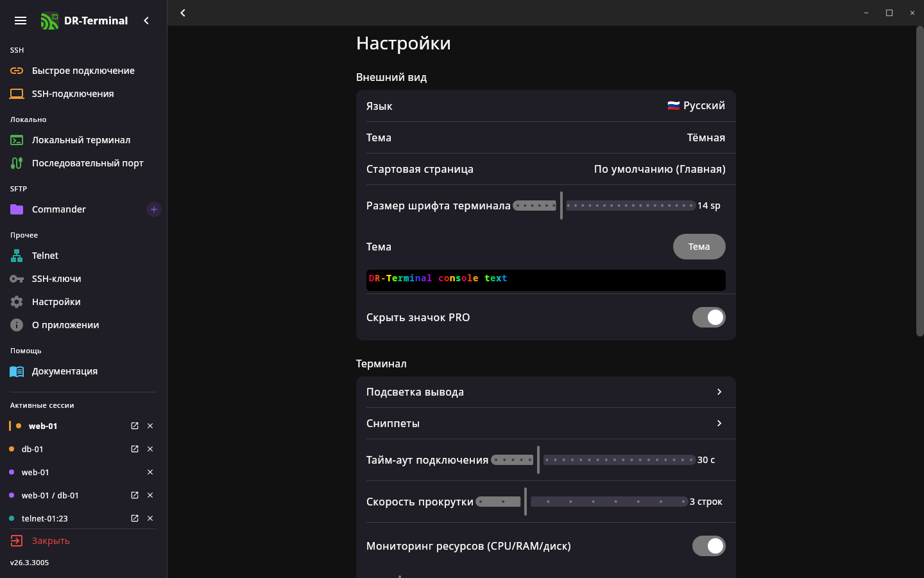Click the О приложении info icon
This screenshot has height=578, width=924.
(17, 325)
